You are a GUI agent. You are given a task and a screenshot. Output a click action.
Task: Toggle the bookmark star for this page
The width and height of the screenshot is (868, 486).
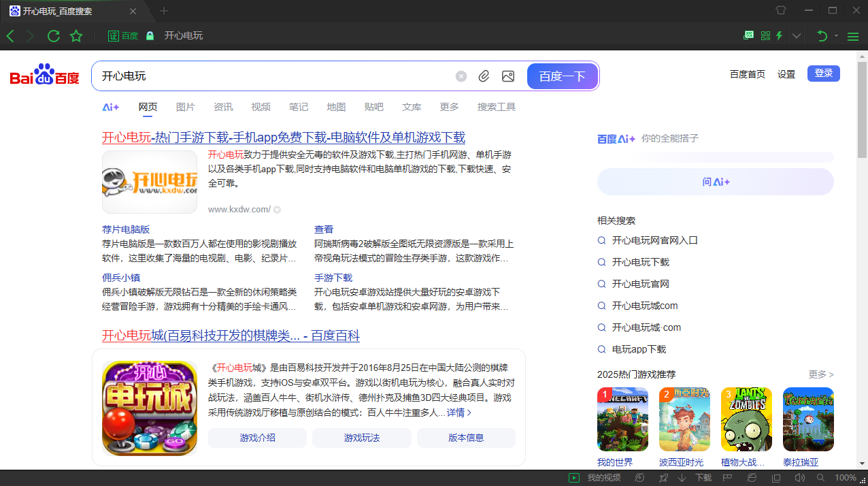coord(76,35)
